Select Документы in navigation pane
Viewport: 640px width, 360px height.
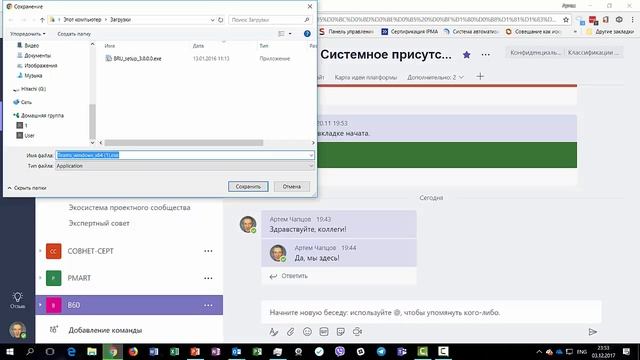38,56
